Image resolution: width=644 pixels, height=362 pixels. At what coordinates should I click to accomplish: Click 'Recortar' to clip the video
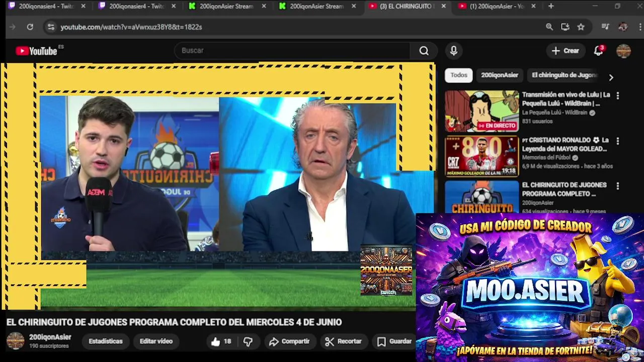(344, 341)
